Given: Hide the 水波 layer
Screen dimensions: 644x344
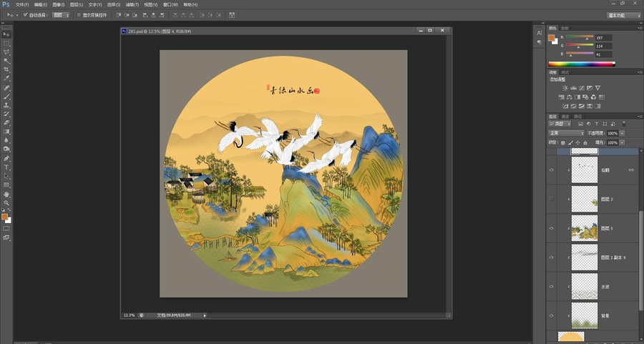Looking at the screenshot, I should 552,287.
